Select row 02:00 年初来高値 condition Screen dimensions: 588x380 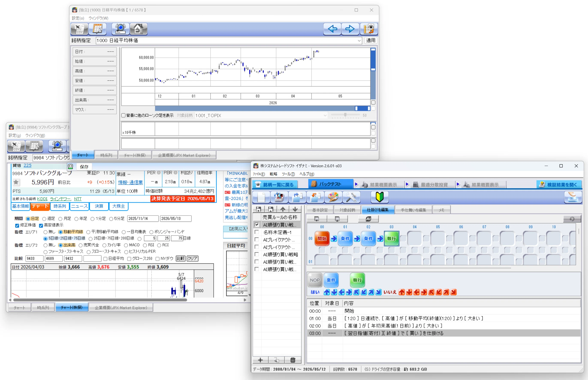tap(444, 326)
